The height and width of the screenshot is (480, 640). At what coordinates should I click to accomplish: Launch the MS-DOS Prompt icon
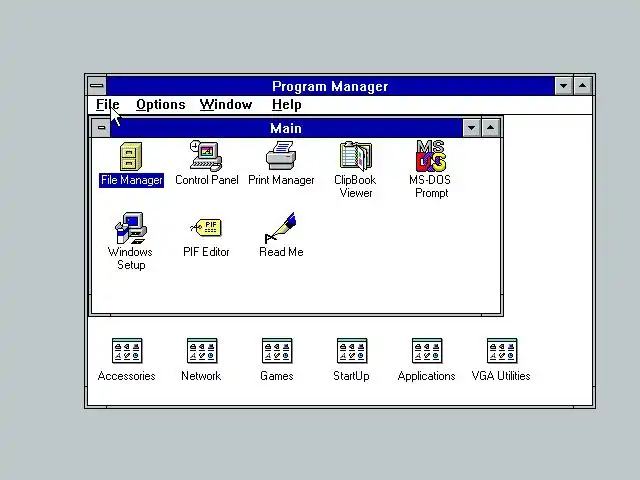(431, 156)
